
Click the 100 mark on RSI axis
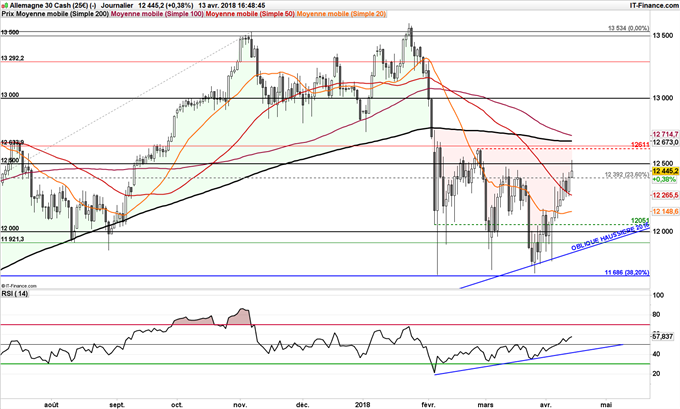[658, 295]
